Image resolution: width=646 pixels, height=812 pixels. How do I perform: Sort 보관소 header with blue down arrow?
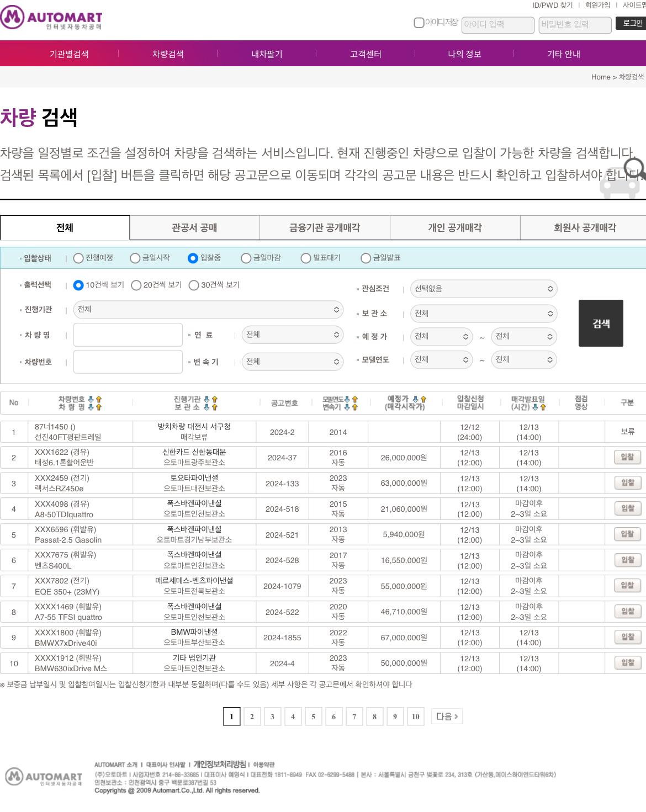[207, 407]
